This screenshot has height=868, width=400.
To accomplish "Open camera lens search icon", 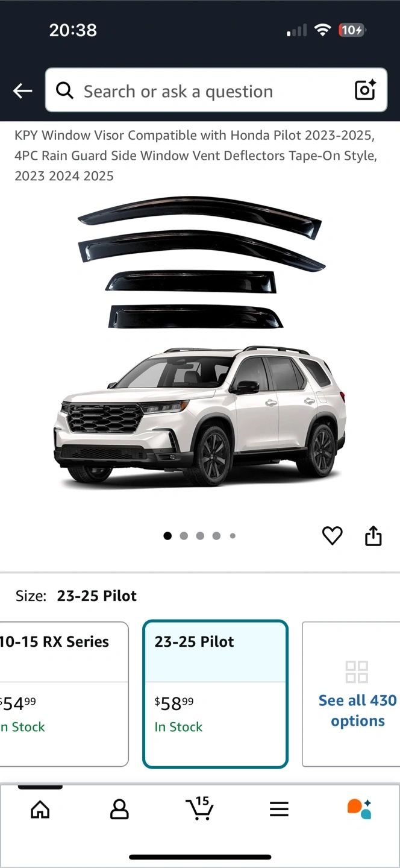I will coord(365,90).
